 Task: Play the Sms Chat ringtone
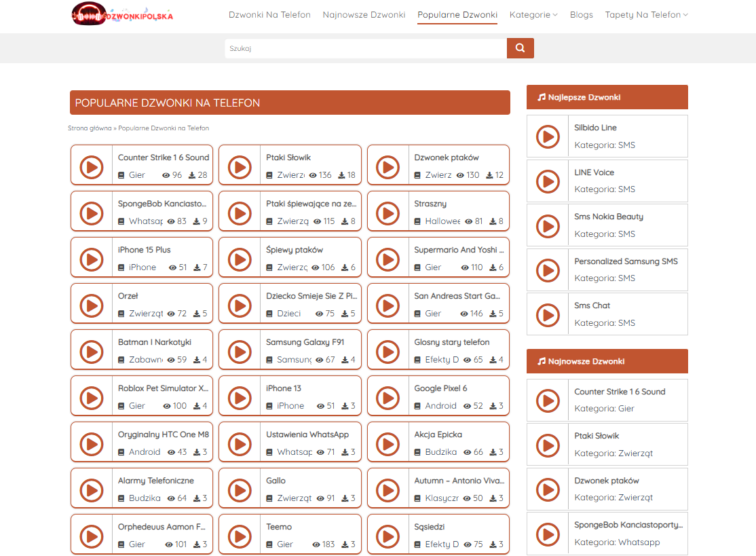click(548, 314)
